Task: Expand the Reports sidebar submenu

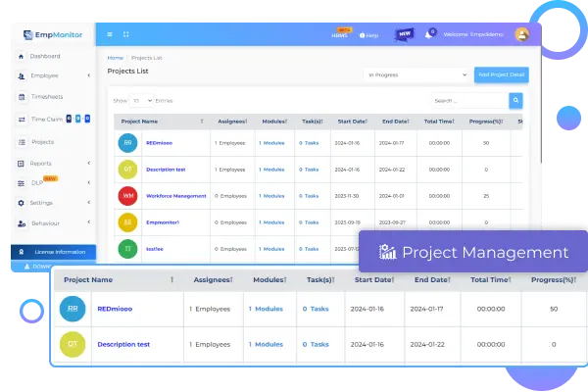Action: coord(86,163)
